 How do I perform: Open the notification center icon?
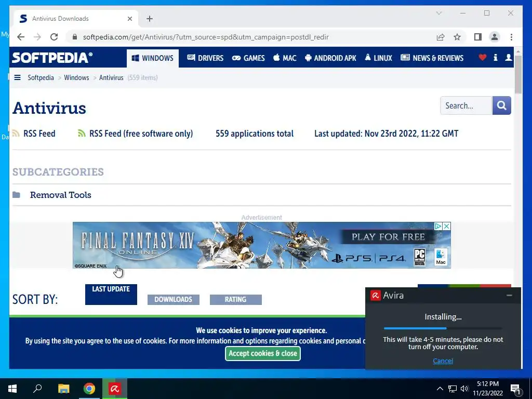[516, 389]
